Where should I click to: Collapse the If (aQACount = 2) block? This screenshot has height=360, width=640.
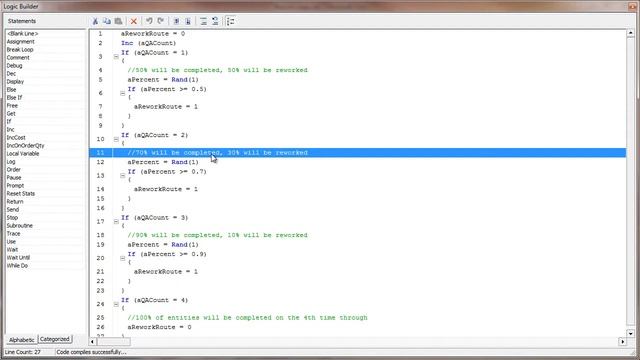(x=116, y=139)
